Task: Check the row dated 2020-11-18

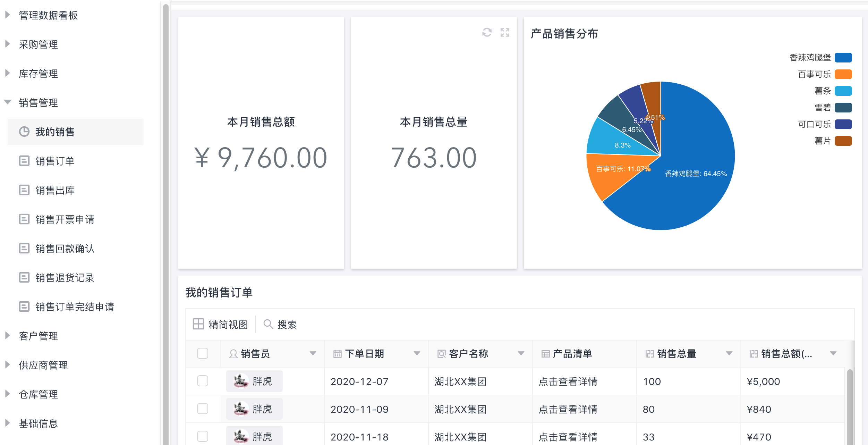Action: tap(203, 436)
